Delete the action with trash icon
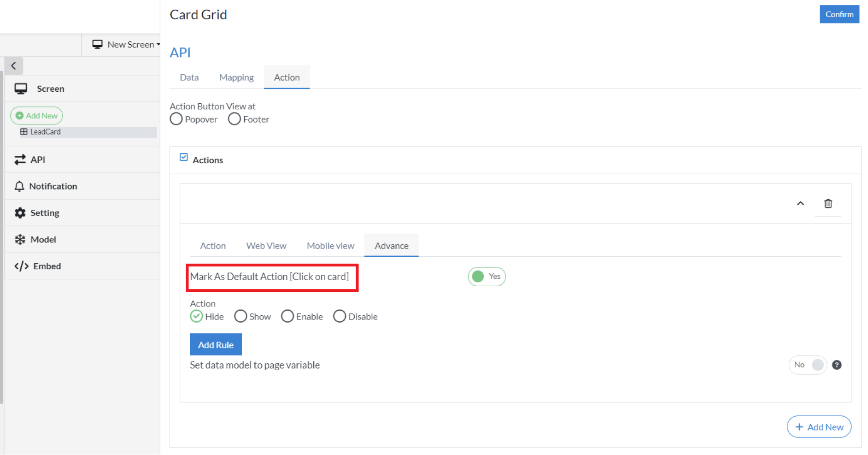Screen dimensions: 868x455 828,203
